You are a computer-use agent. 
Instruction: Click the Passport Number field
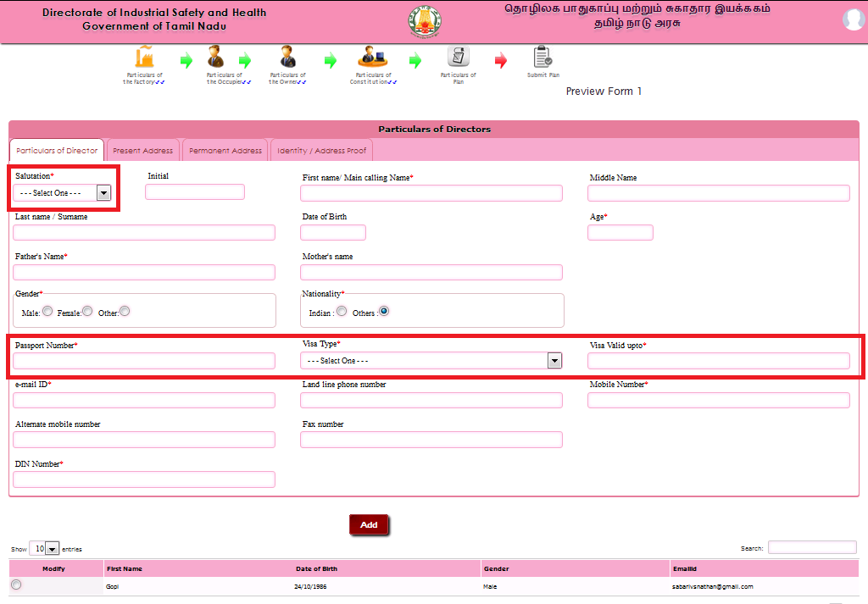coord(144,361)
